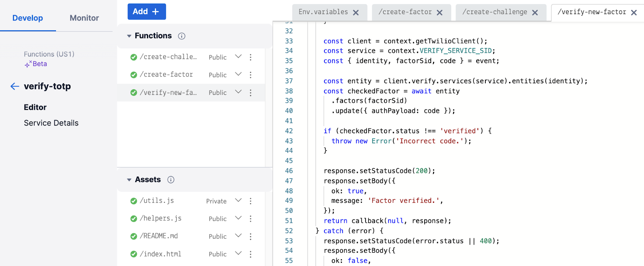
Task: Open more options for /verify-new-factor function
Action: point(250,93)
